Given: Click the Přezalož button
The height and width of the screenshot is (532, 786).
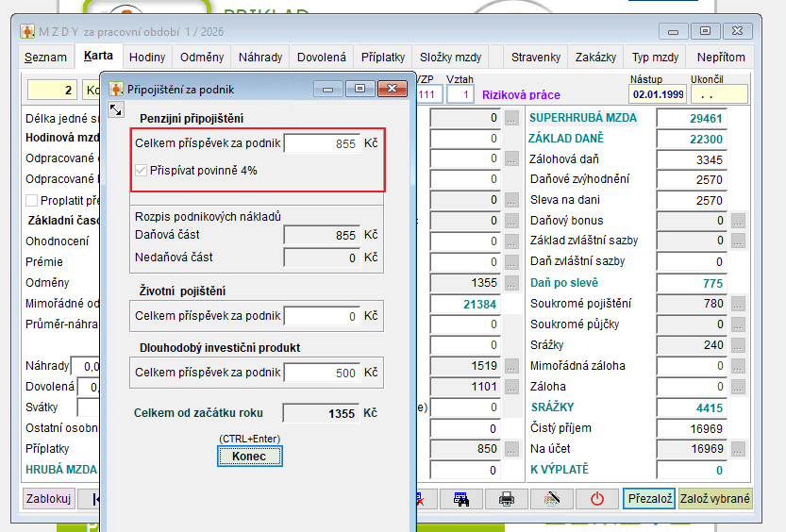Looking at the screenshot, I should point(648,499).
